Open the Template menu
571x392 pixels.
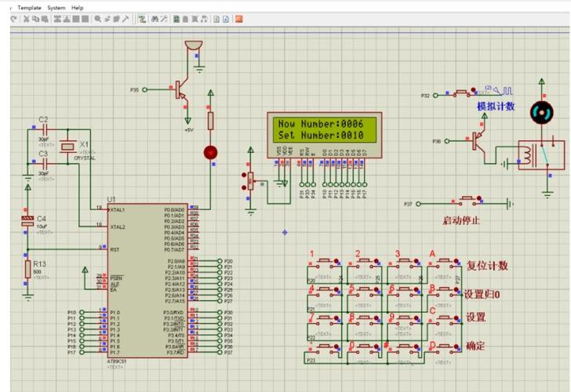pyautogui.click(x=29, y=7)
